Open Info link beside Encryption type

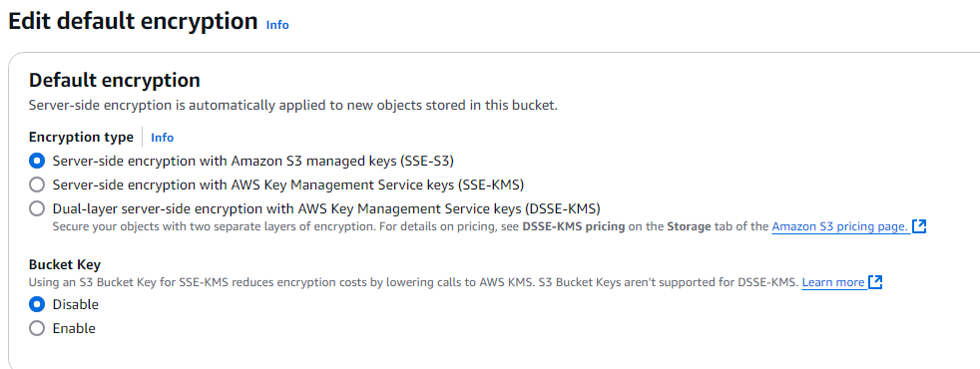(x=162, y=138)
